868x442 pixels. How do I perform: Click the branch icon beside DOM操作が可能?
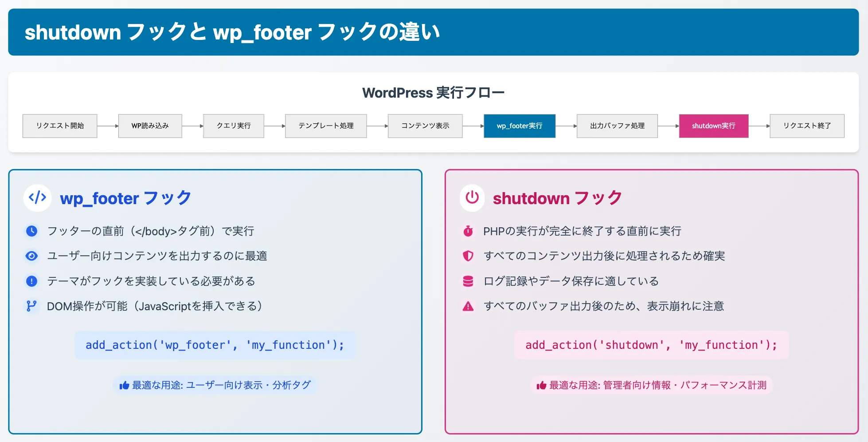31,306
